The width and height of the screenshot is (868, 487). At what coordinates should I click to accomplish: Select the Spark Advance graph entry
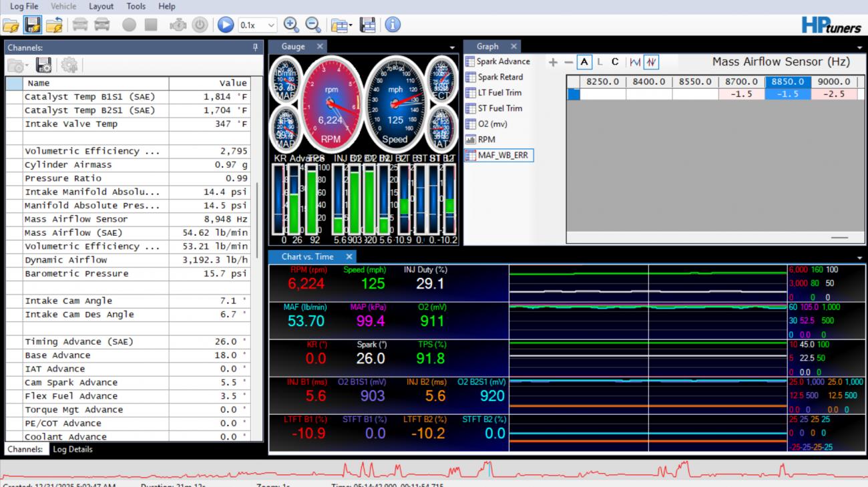(x=503, y=61)
